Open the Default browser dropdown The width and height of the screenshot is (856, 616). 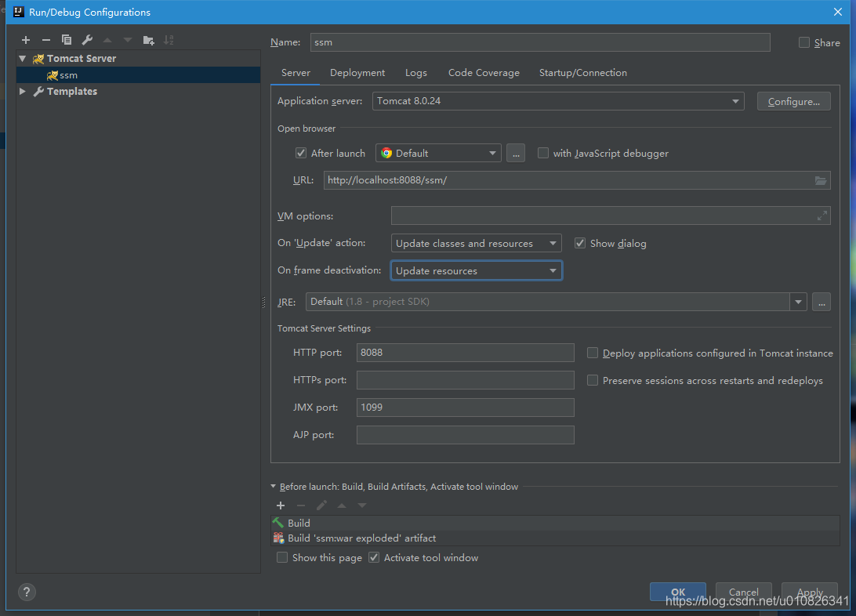(x=438, y=154)
